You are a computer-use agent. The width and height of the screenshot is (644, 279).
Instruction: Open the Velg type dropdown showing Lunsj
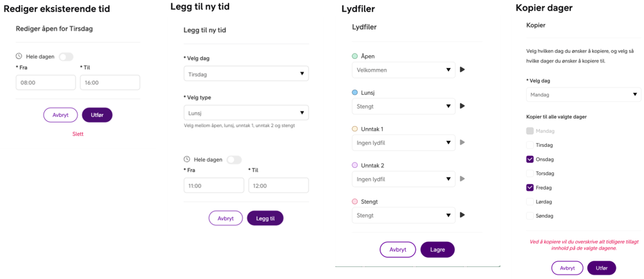[x=246, y=113]
